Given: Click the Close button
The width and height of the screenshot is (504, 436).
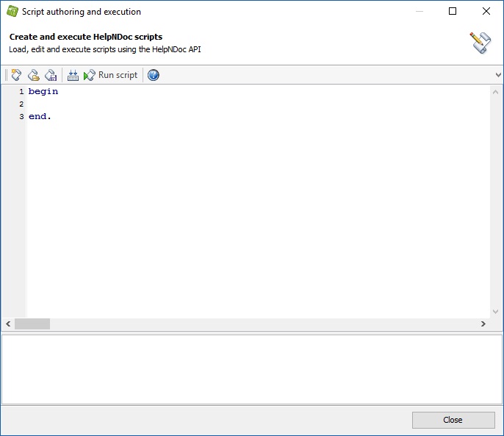Looking at the screenshot, I should pyautogui.click(x=453, y=420).
